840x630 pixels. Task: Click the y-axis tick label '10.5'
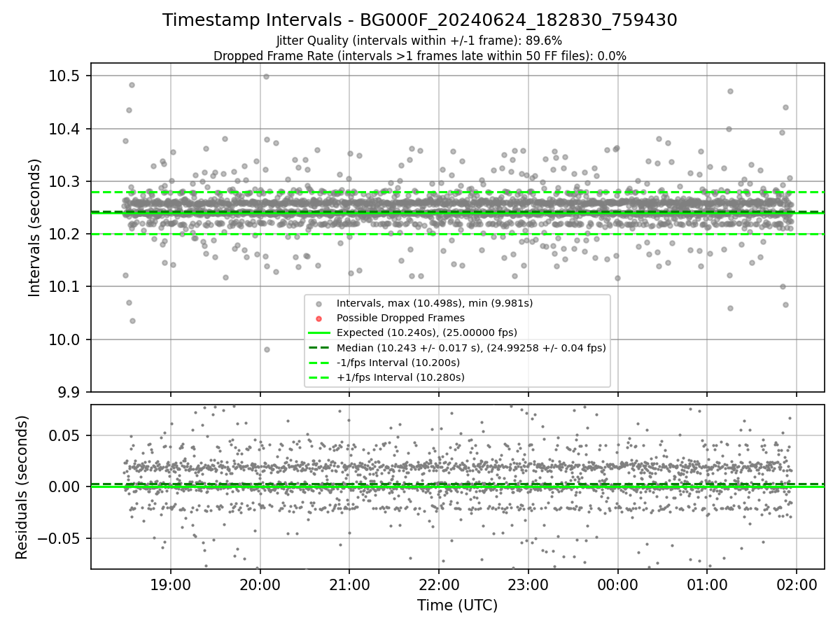pyautogui.click(x=64, y=76)
